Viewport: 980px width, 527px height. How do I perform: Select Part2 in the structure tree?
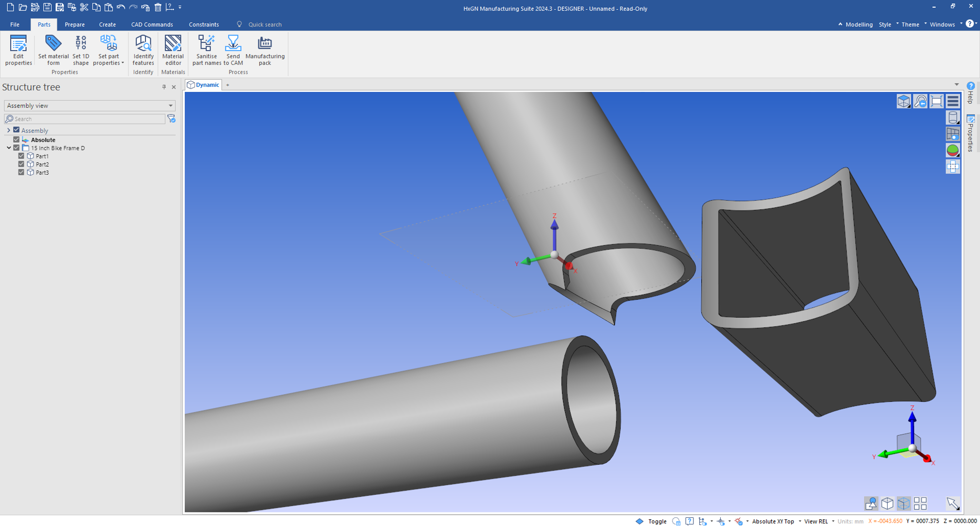click(42, 164)
